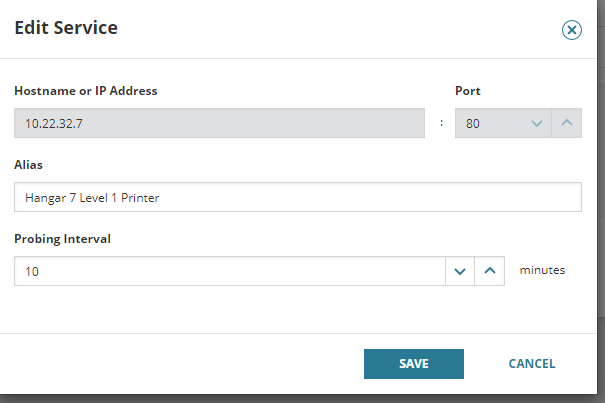605x403 pixels.
Task: Click the minutes unit text
Action: (x=542, y=270)
